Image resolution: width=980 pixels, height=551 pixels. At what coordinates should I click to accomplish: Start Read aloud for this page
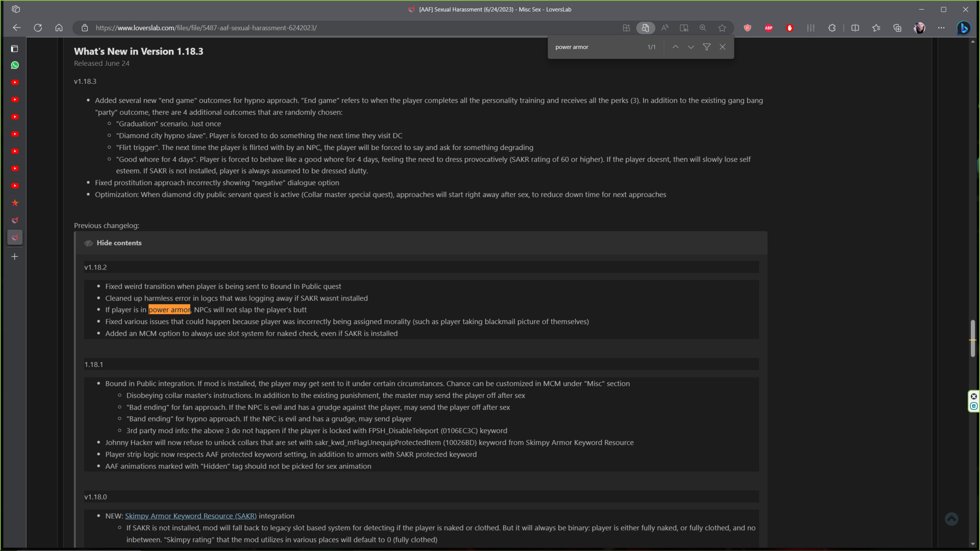tap(665, 28)
